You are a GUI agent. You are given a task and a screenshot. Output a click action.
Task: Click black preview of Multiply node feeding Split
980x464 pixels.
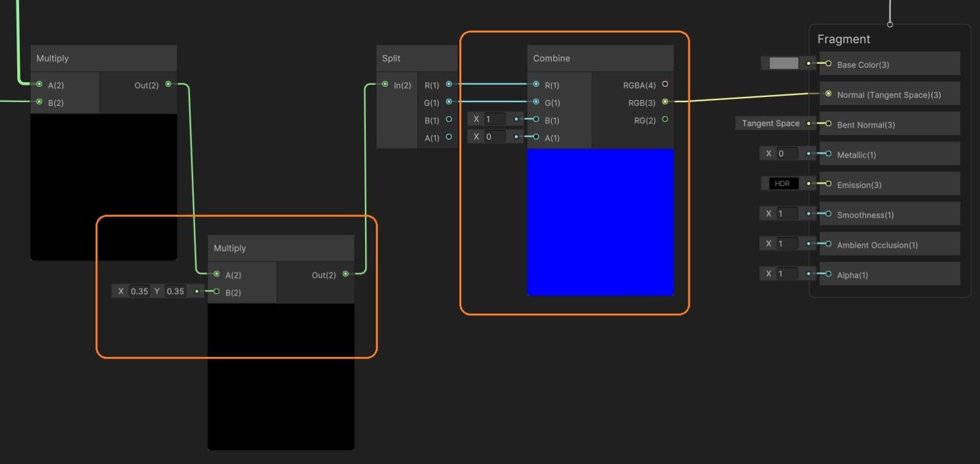(x=281, y=377)
